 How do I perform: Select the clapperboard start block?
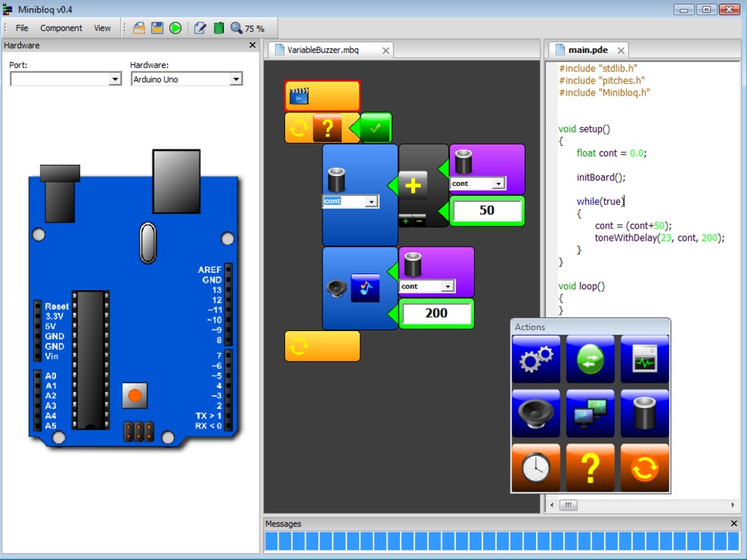pyautogui.click(x=322, y=96)
